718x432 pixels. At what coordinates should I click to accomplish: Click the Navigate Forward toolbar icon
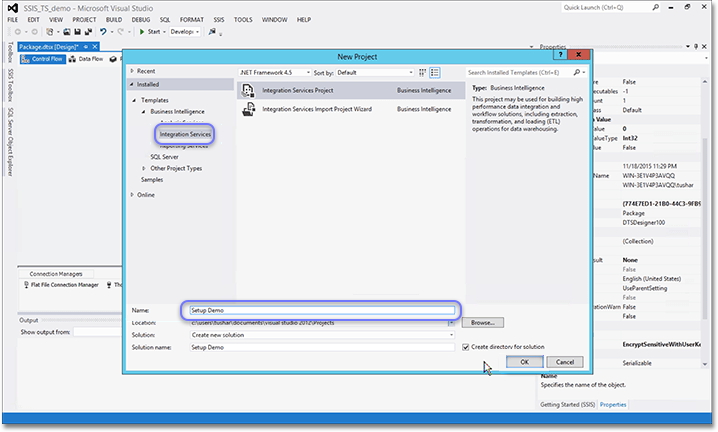tap(34, 32)
